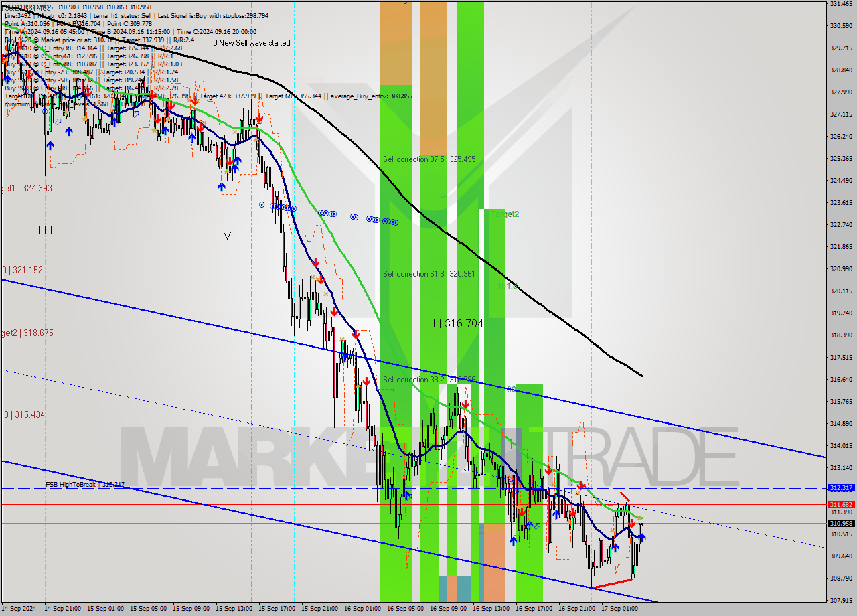Click the '15 Sep 01:00' time axis label

click(x=106, y=609)
